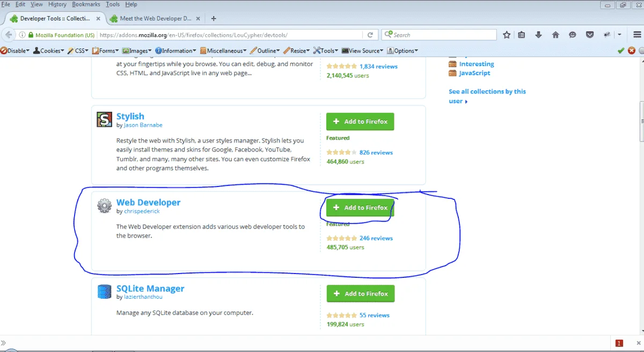Open the Outline dropdown menu
Viewport: 644px width, 352px height.
(265, 51)
